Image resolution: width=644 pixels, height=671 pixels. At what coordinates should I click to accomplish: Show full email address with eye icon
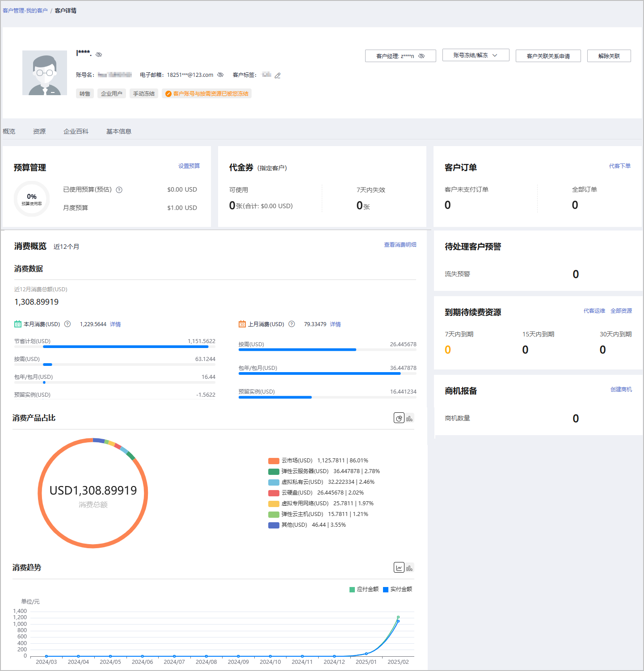220,75
